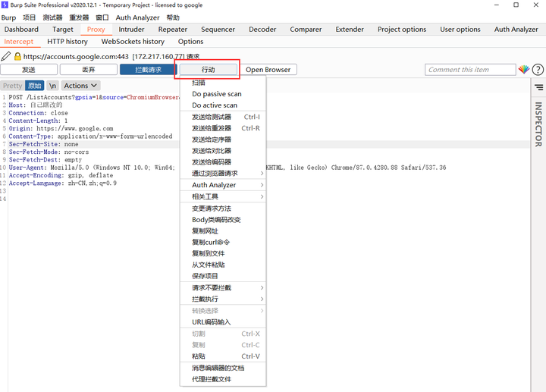Image resolution: width=546 pixels, height=392 pixels.
Task: Open the Inspector panel menu icon
Action: (x=539, y=87)
